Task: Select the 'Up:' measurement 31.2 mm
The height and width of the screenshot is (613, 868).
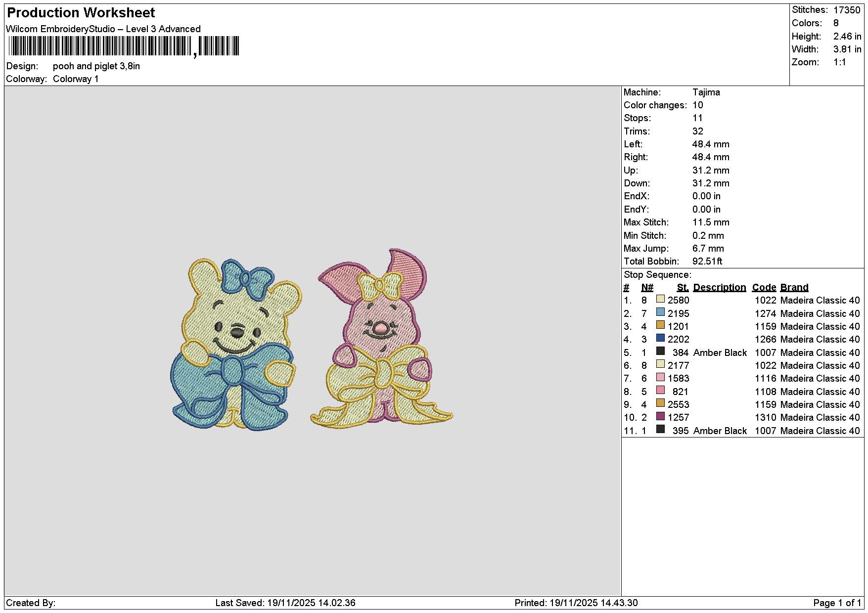Action: click(711, 171)
